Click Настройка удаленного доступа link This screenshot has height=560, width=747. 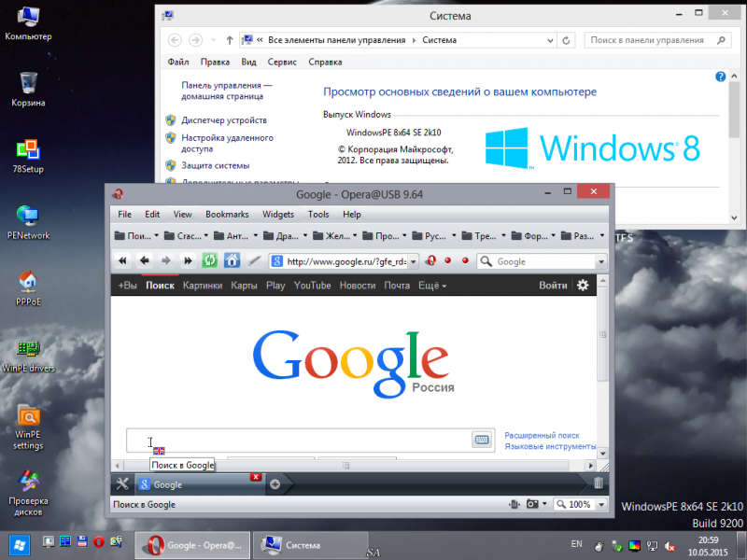point(227,143)
